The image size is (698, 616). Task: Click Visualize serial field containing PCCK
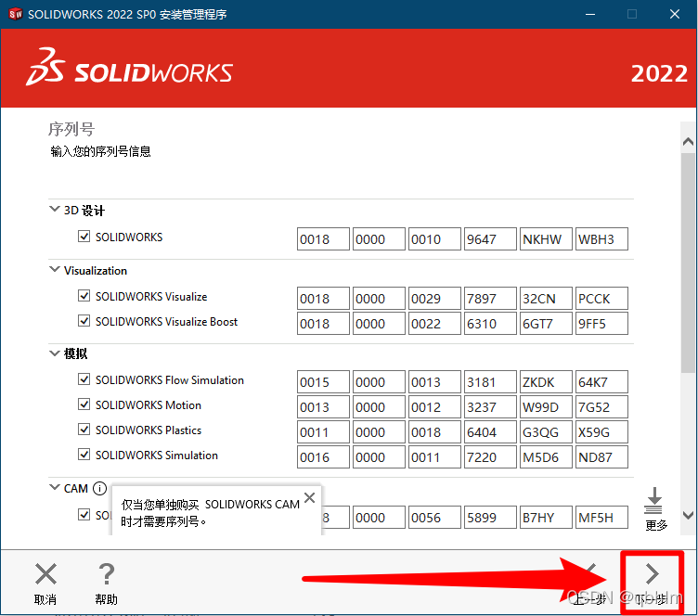point(601,299)
